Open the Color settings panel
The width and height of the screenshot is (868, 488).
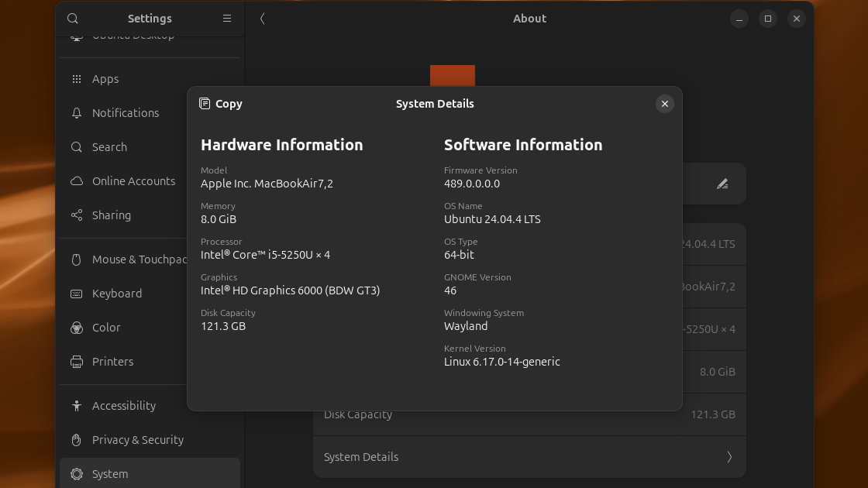[x=106, y=328]
